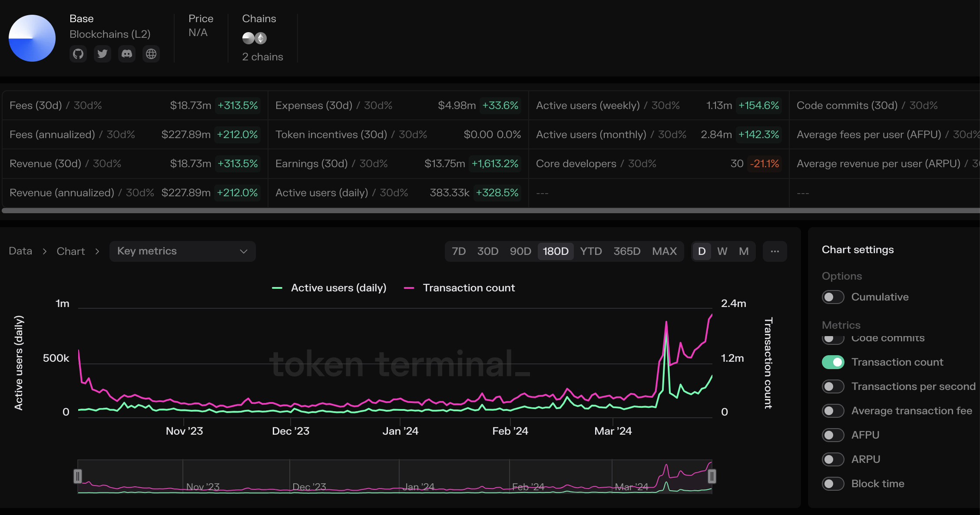Image resolution: width=980 pixels, height=515 pixels.
Task: Grab the left range slider handle
Action: tap(78, 476)
